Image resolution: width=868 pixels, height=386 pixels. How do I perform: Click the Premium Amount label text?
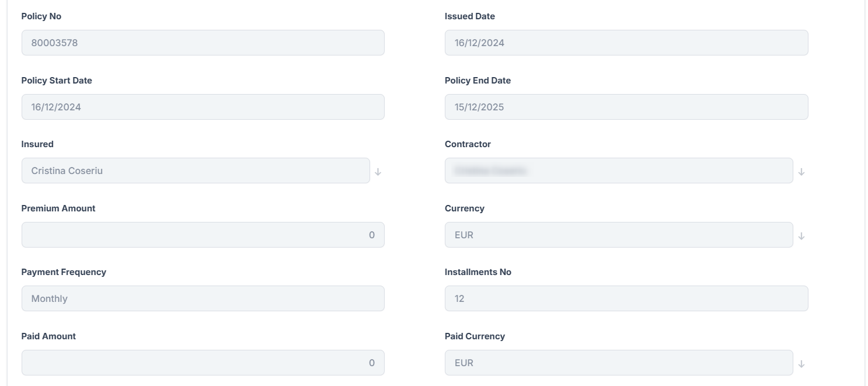(58, 208)
